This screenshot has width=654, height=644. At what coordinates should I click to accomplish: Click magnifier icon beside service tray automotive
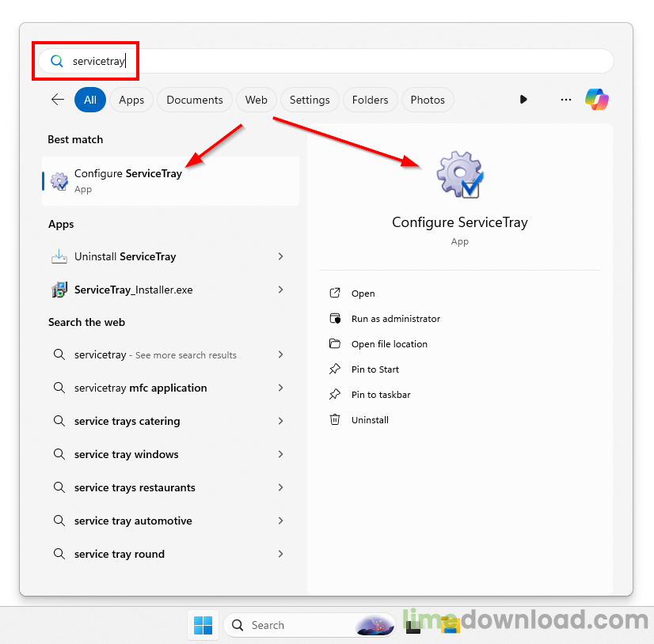pos(59,521)
